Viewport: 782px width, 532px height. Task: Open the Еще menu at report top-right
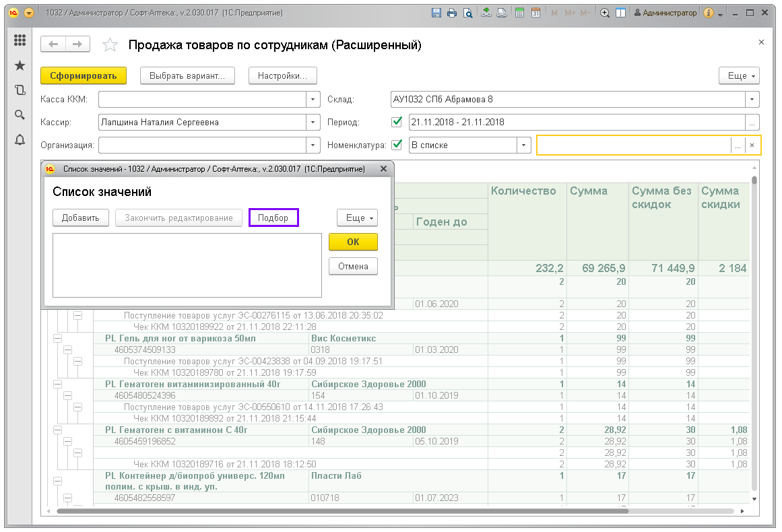click(740, 76)
